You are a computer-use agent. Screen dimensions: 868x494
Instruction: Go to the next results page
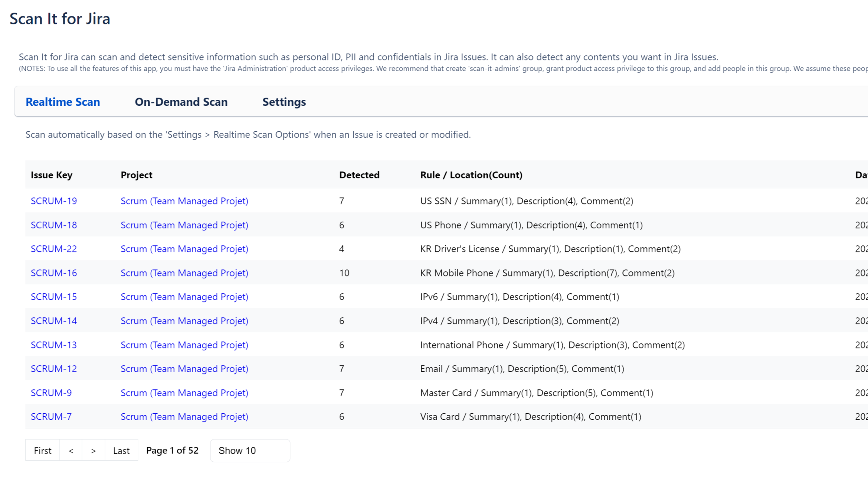(x=93, y=450)
